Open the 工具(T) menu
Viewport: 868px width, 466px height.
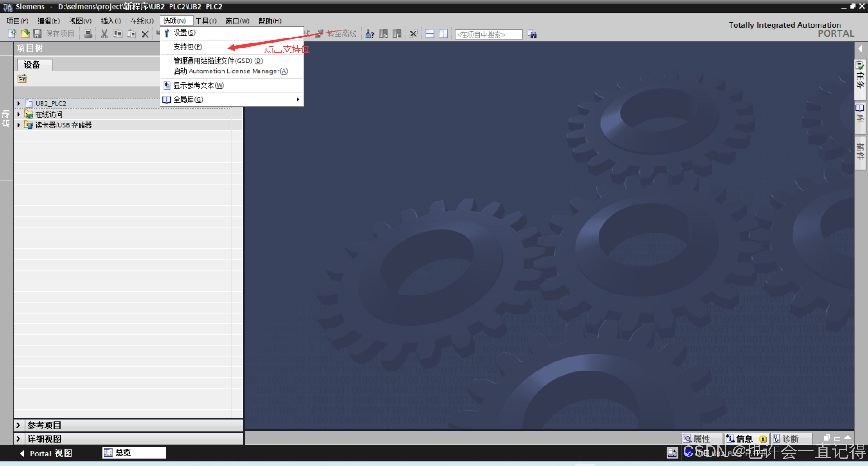(206, 21)
